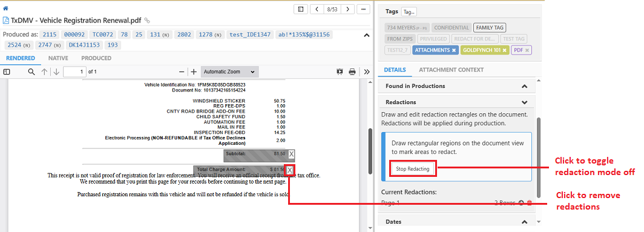Open production number 000092

pyautogui.click(x=74, y=35)
